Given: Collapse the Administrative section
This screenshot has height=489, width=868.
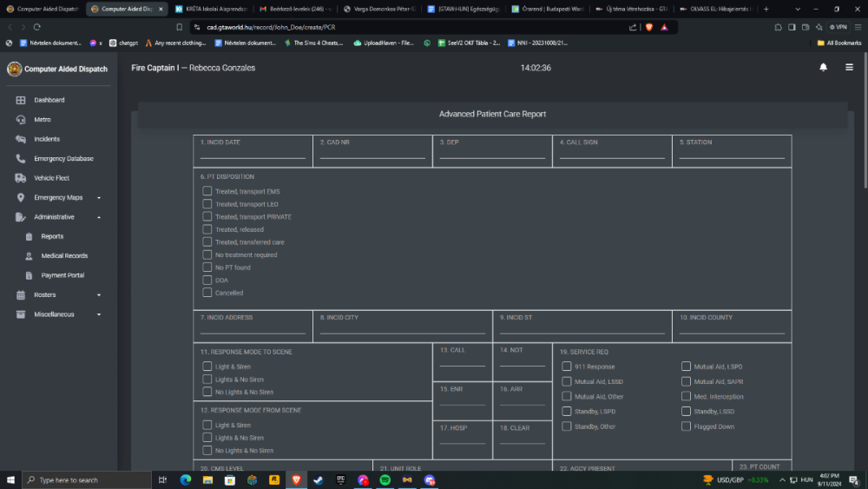Looking at the screenshot, I should [98, 217].
